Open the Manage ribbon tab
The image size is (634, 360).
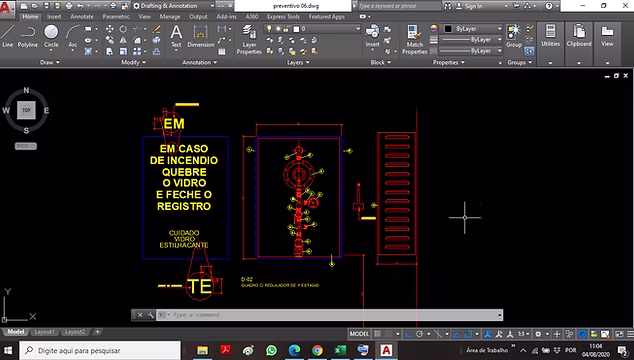(x=170, y=17)
